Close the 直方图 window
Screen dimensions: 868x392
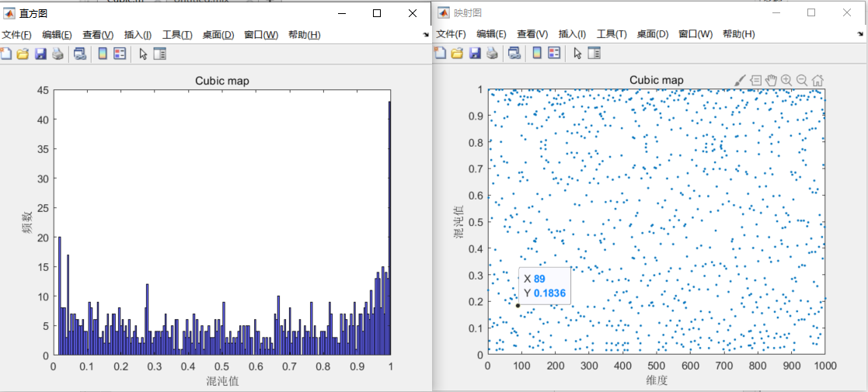[x=413, y=13]
